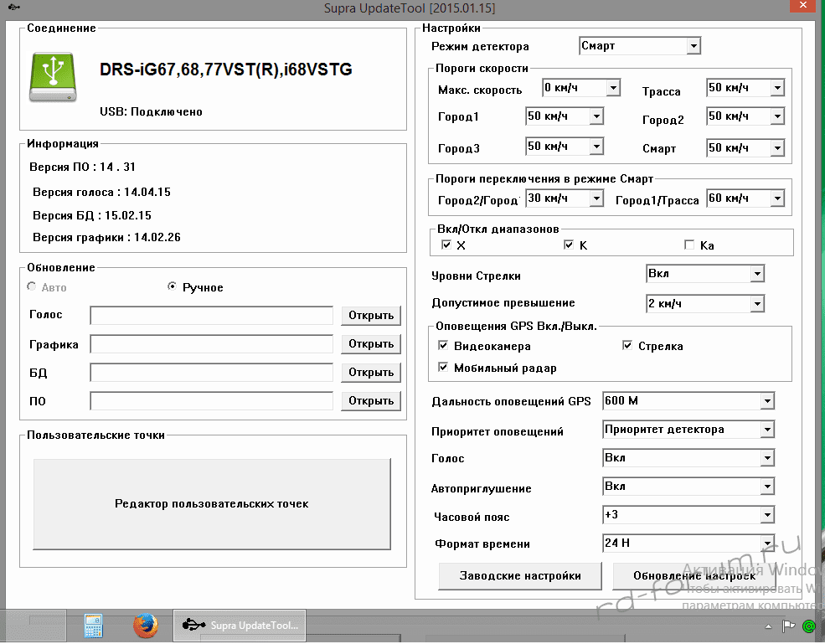This screenshot has height=644, width=825.
Task: Toggle Стрелка GPS alert checkbox
Action: pyautogui.click(x=627, y=345)
